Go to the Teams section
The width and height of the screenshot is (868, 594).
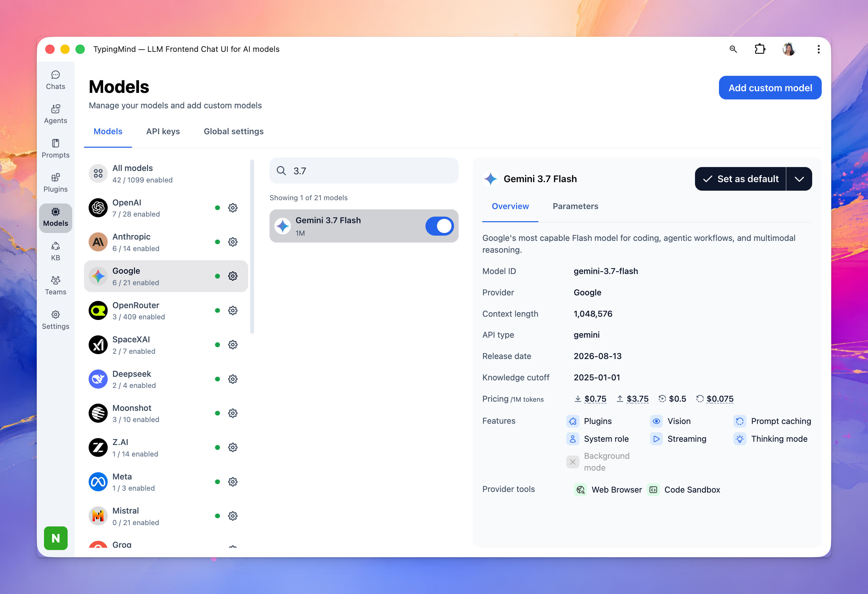(55, 286)
